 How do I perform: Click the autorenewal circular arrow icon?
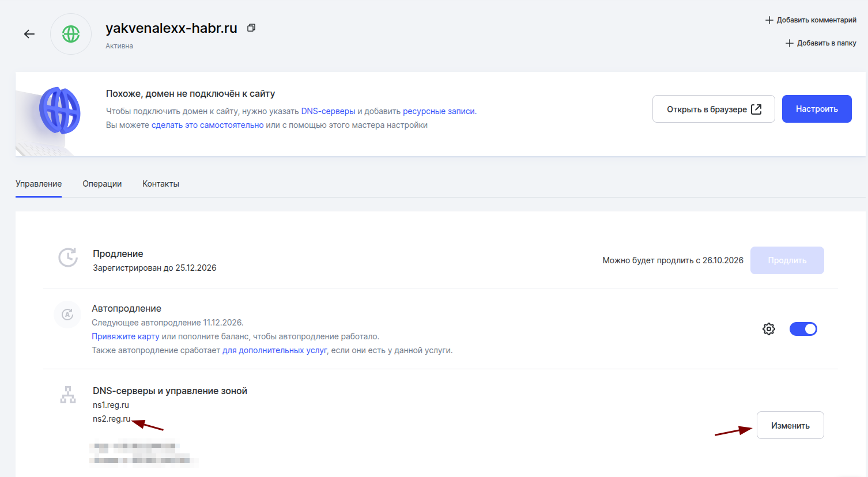(67, 315)
